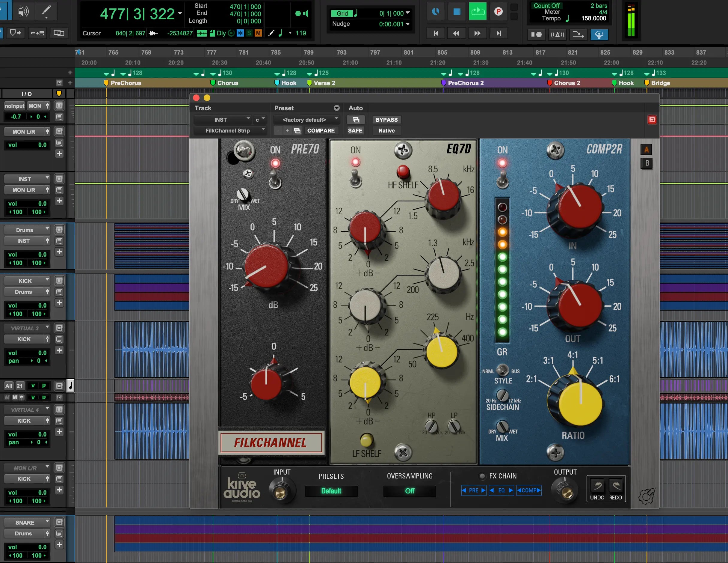Screen dimensions: 728x563
Task: Click the blue snowflake freeze indicator
Action: (240, 33)
